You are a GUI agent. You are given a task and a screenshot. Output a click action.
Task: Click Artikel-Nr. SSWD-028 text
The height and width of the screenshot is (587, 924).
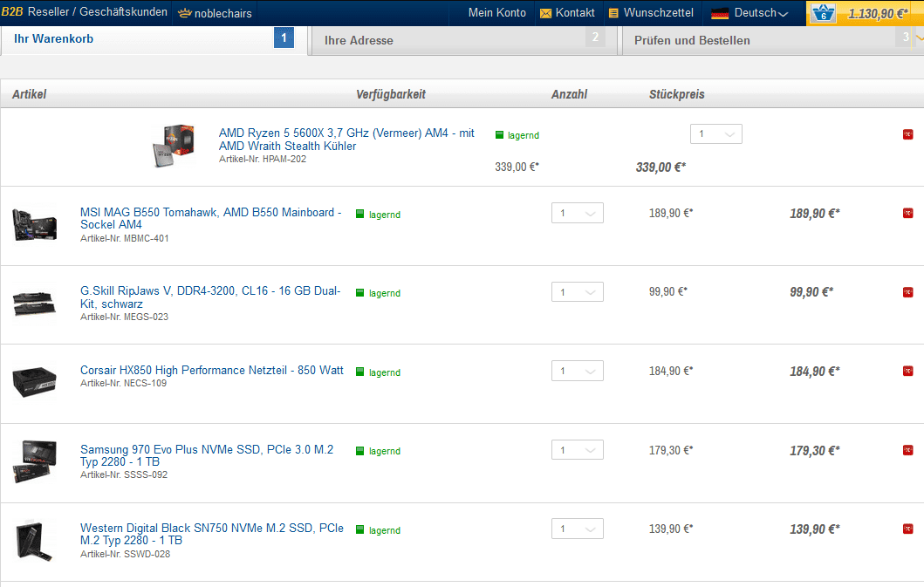point(125,554)
